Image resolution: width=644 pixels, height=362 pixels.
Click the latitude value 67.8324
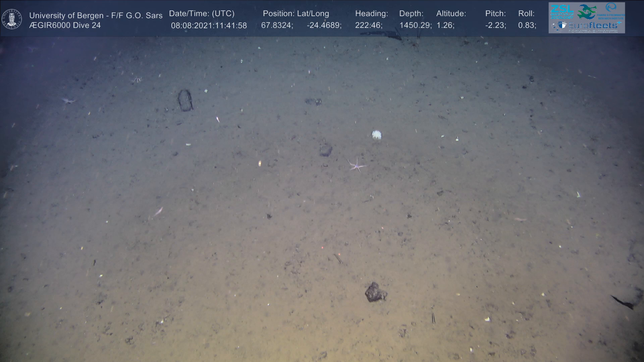tap(277, 25)
